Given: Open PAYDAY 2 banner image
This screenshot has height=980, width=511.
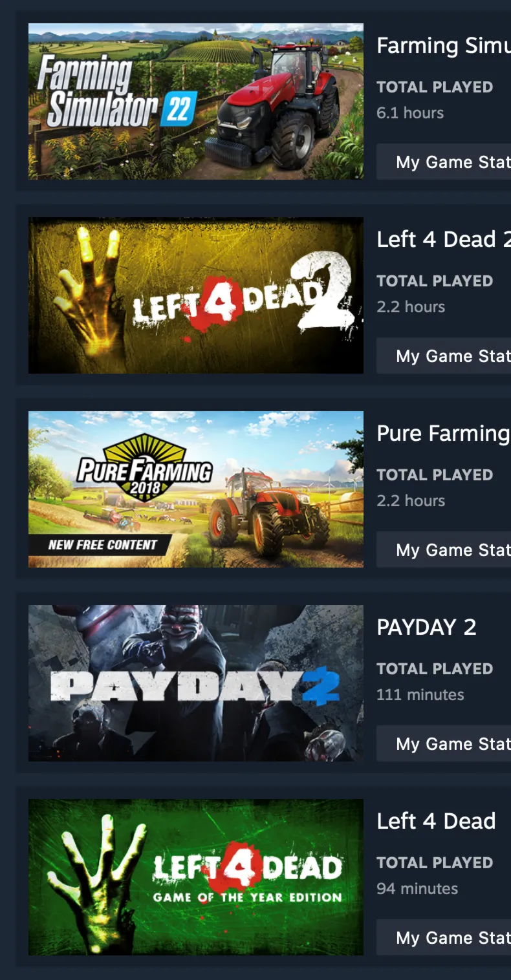Looking at the screenshot, I should (x=196, y=683).
